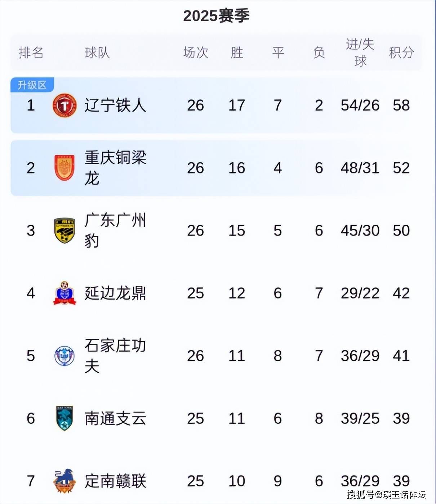Open the 辽宁铁人 team name link
Viewport: 436px width, 504px height.
click(115, 105)
